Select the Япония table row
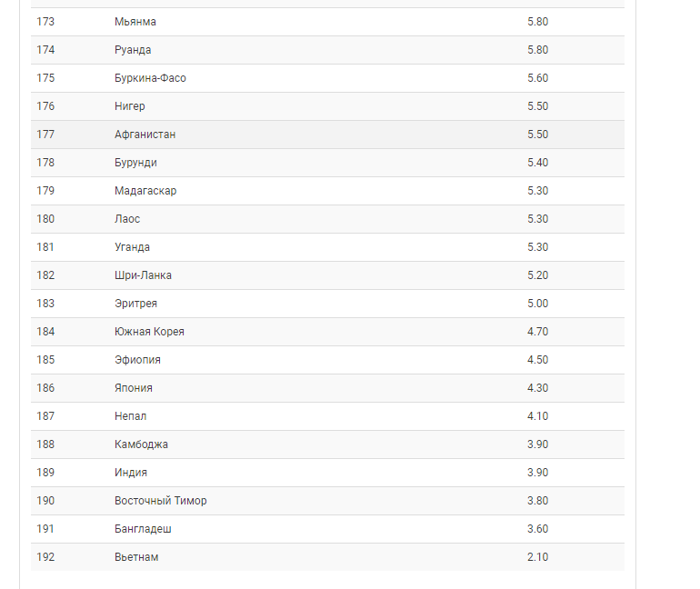The height and width of the screenshot is (589, 700). [x=134, y=388]
